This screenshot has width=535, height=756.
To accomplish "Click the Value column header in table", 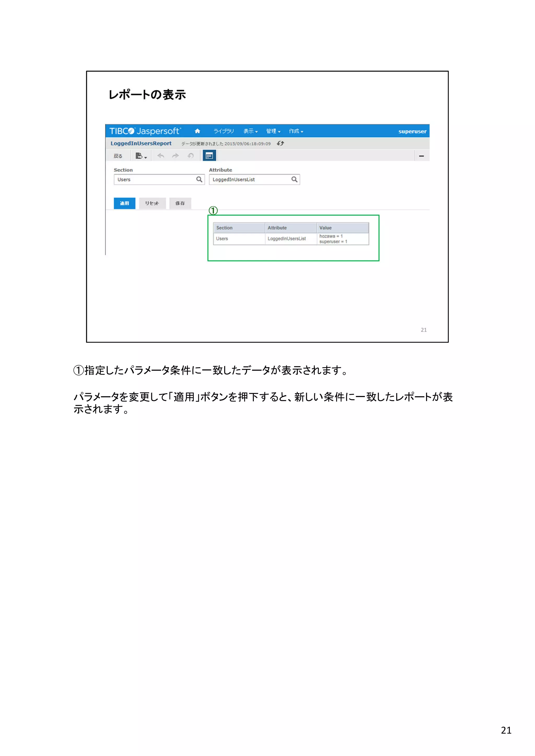I will click(343, 228).
